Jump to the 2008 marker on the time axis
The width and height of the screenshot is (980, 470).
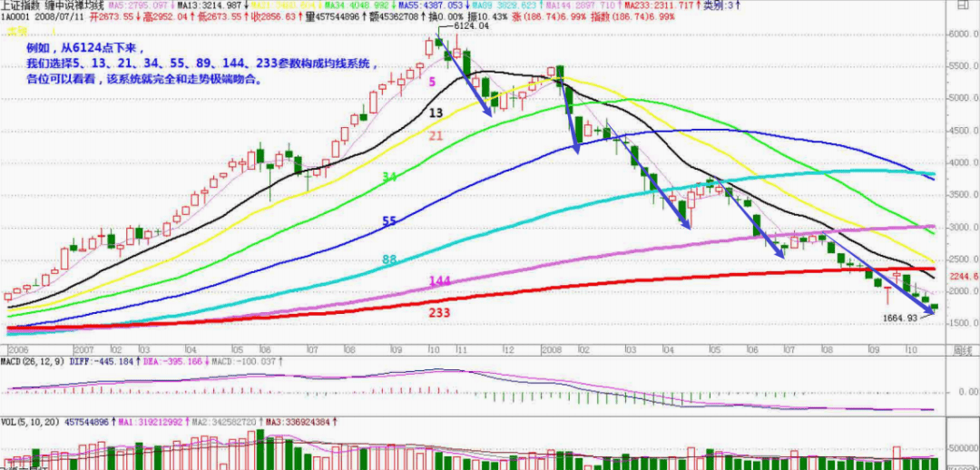point(550,349)
